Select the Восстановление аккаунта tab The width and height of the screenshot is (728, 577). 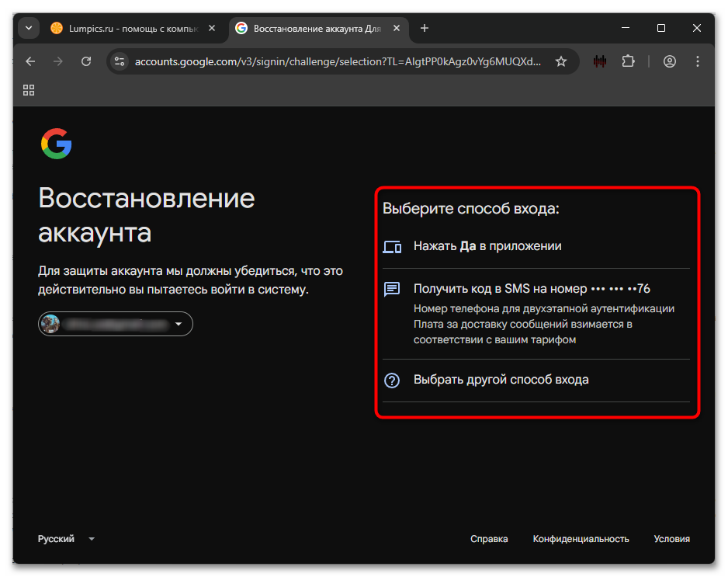tap(317, 29)
